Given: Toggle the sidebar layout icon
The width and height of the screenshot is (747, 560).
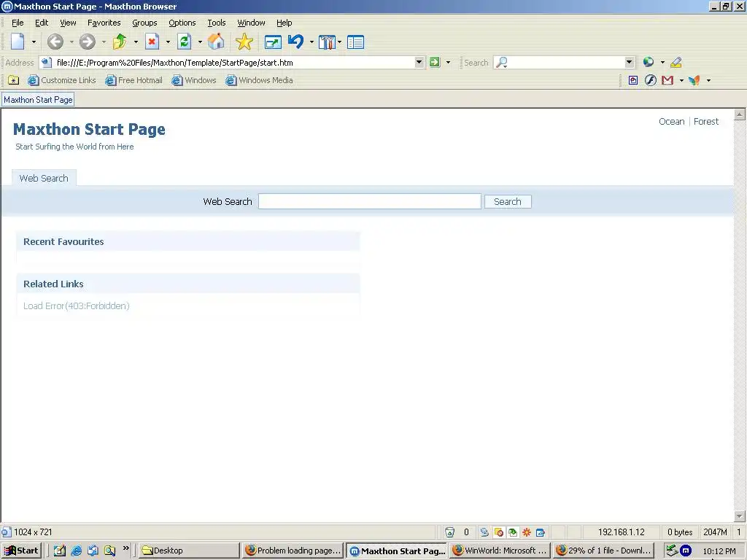Looking at the screenshot, I should [355, 42].
